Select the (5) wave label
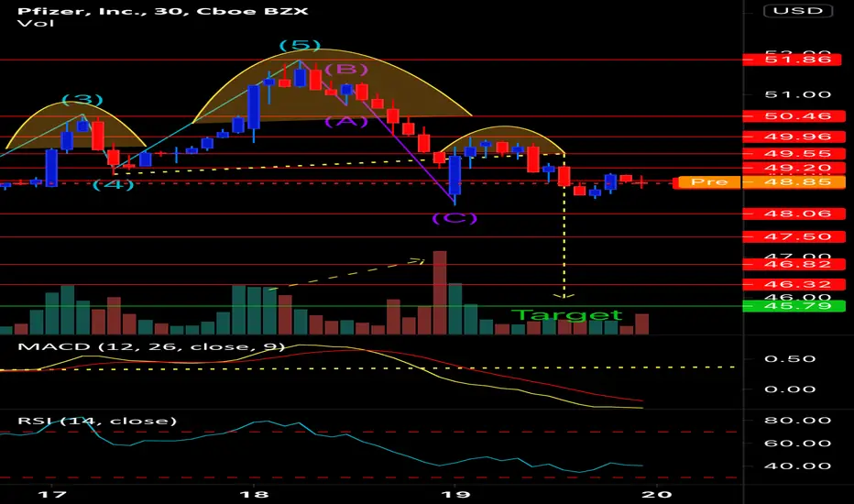 coord(300,45)
